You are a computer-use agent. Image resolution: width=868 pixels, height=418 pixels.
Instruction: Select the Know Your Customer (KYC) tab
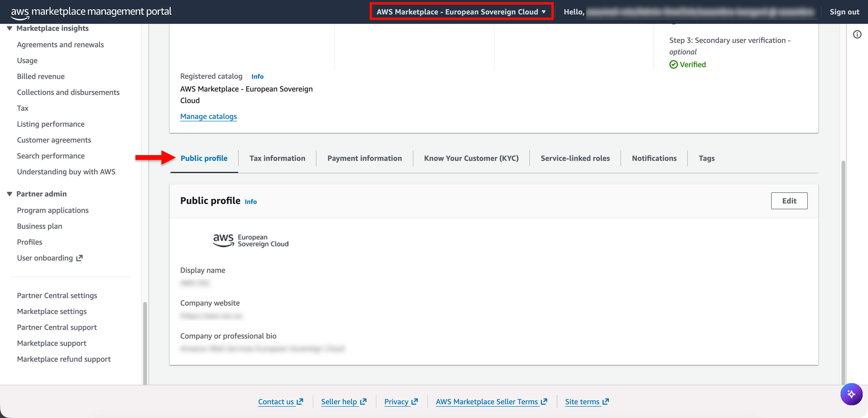(471, 158)
